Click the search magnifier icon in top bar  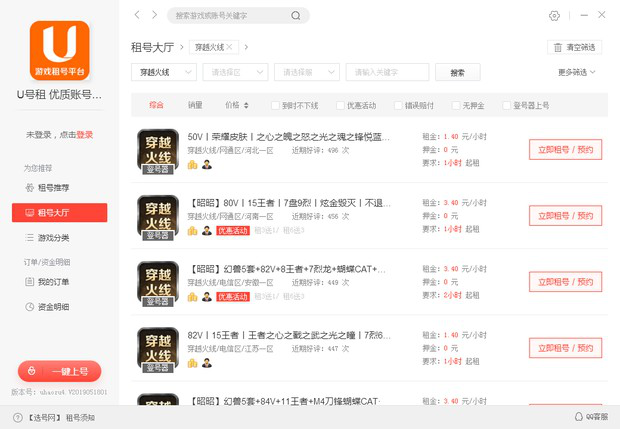(x=296, y=16)
